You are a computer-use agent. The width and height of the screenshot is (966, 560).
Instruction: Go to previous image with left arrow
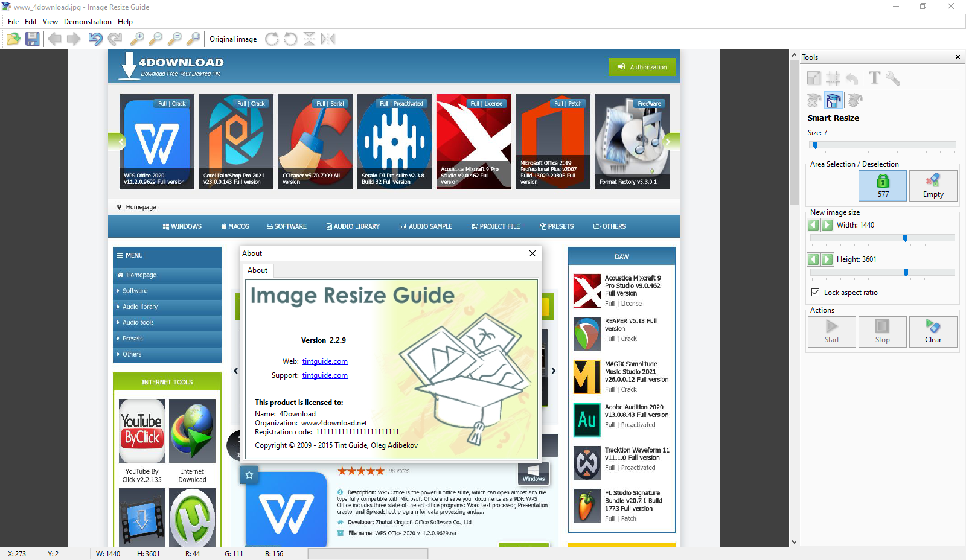[x=55, y=39]
